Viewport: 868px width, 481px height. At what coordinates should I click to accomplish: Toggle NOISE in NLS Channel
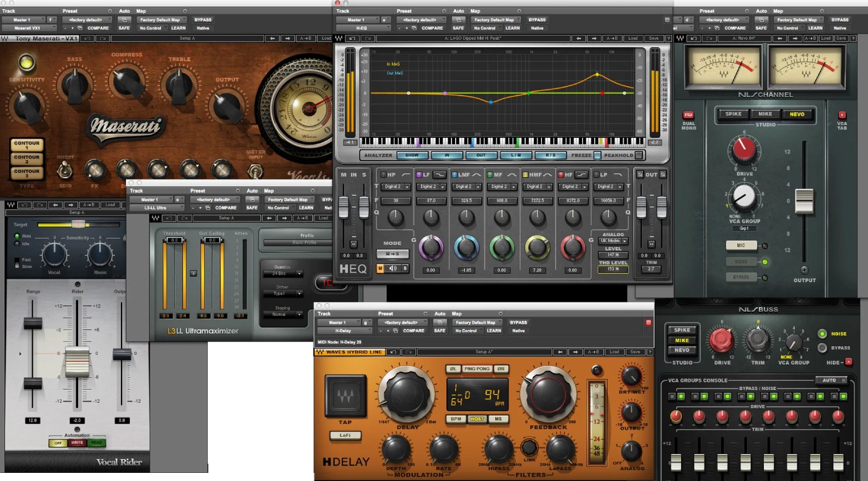coord(741,262)
